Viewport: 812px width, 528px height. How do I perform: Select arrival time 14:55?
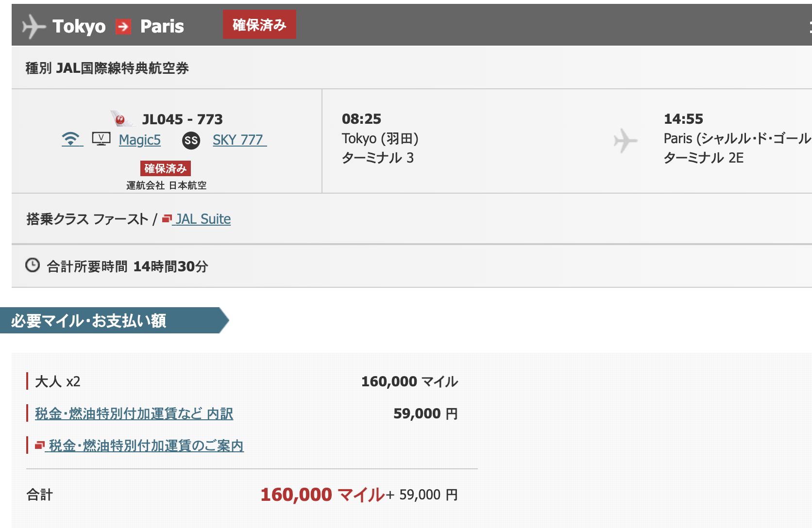(x=683, y=119)
